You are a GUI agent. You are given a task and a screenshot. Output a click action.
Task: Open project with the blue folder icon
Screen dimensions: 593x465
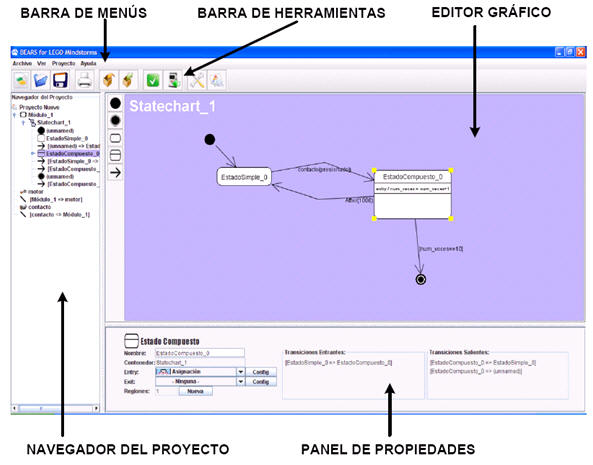coord(40,80)
